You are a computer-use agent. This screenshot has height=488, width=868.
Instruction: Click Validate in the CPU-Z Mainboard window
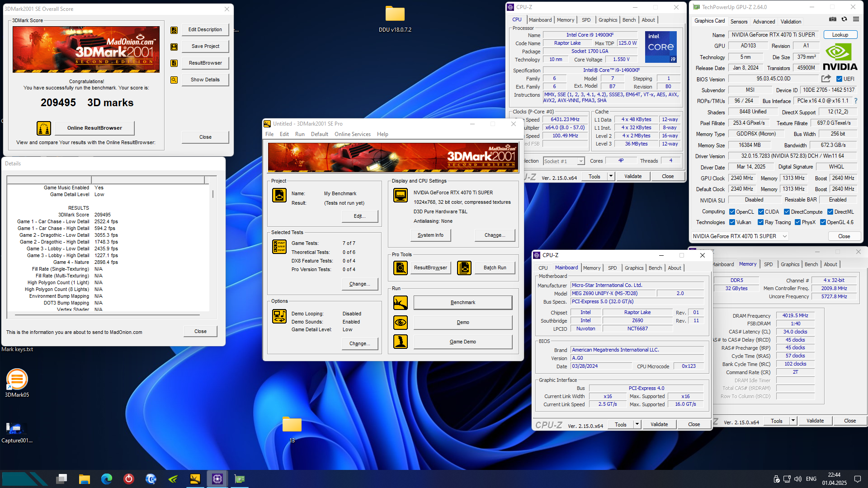pos(659,424)
